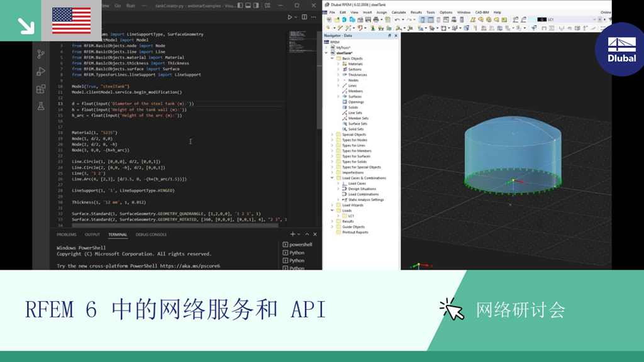This screenshot has width=644, height=362.
Task: Select the second Python terminal in the list
Action: 297,261
